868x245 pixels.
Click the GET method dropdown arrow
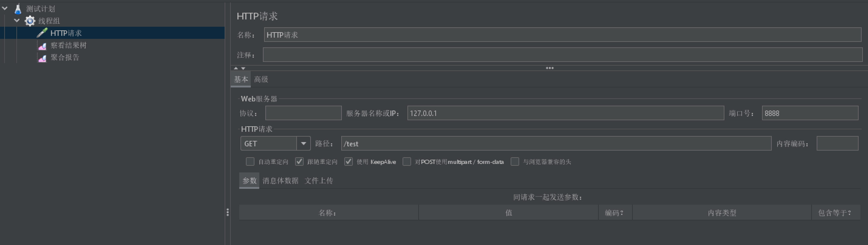[x=303, y=143]
